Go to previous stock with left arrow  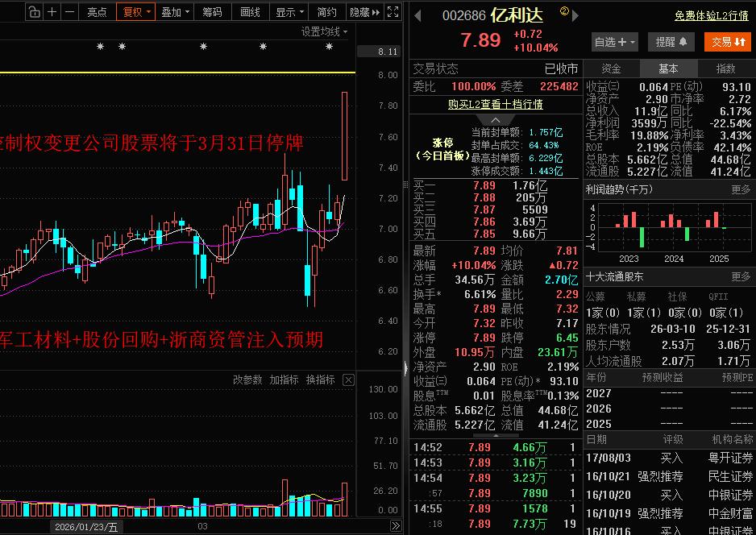(417, 16)
